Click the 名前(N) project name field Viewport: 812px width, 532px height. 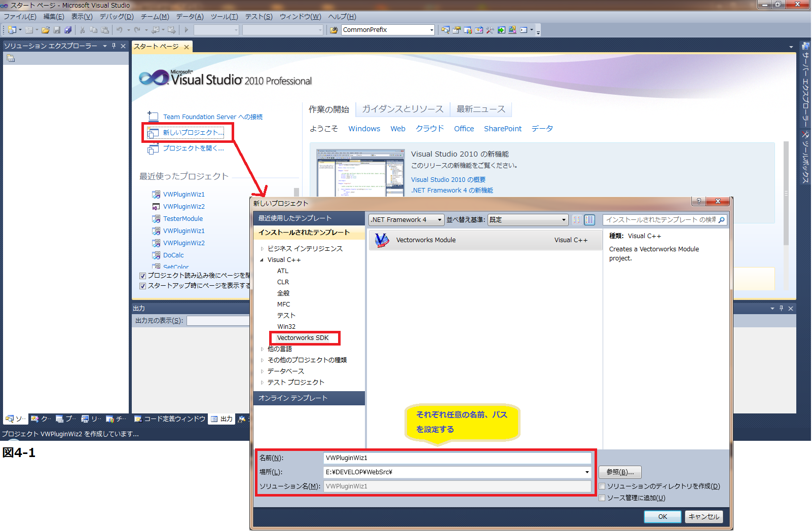[457, 458]
